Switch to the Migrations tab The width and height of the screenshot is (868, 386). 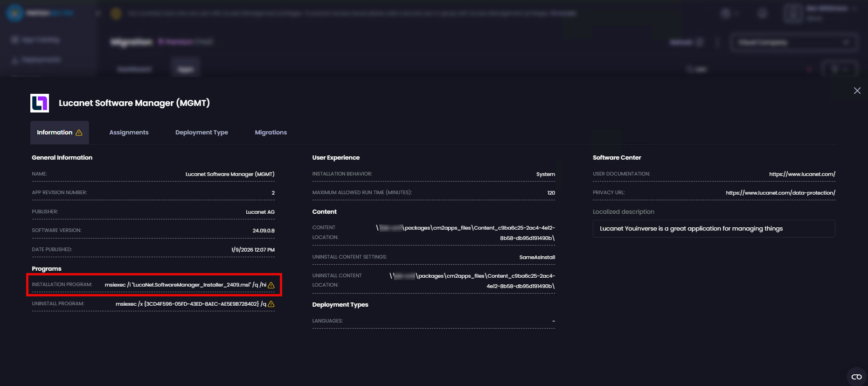pyautogui.click(x=271, y=133)
